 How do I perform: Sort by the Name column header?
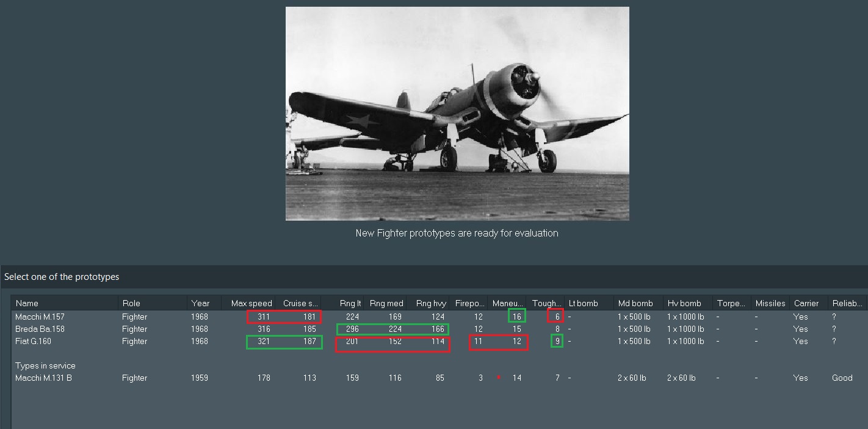click(x=65, y=303)
